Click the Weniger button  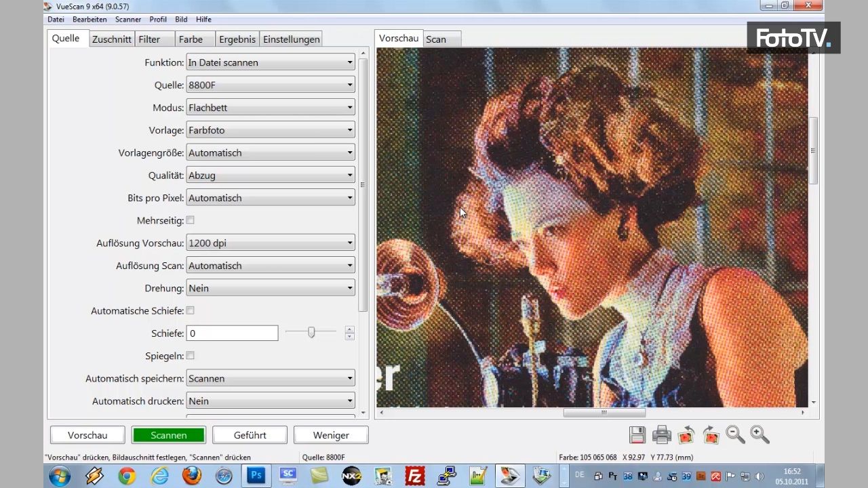click(x=331, y=435)
